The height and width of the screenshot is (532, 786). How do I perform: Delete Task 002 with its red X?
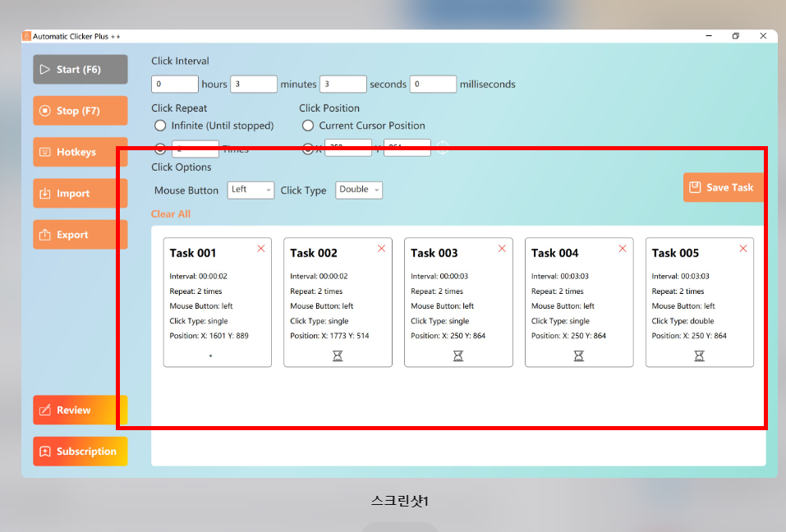pyautogui.click(x=381, y=249)
